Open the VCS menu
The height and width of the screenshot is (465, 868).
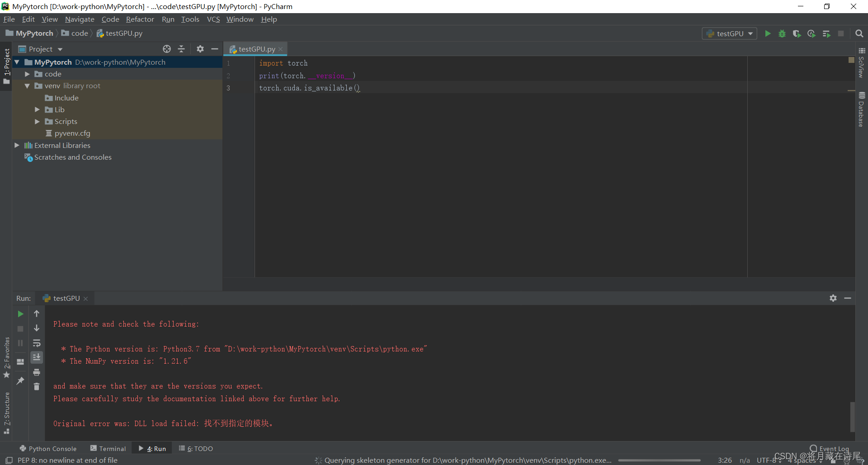[213, 19]
